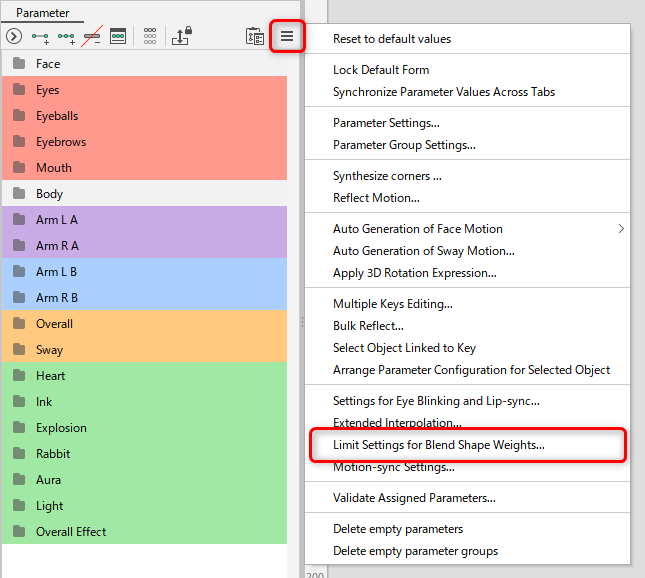Image resolution: width=645 pixels, height=578 pixels.
Task: Switch to the Parameter tab
Action: coord(42,13)
